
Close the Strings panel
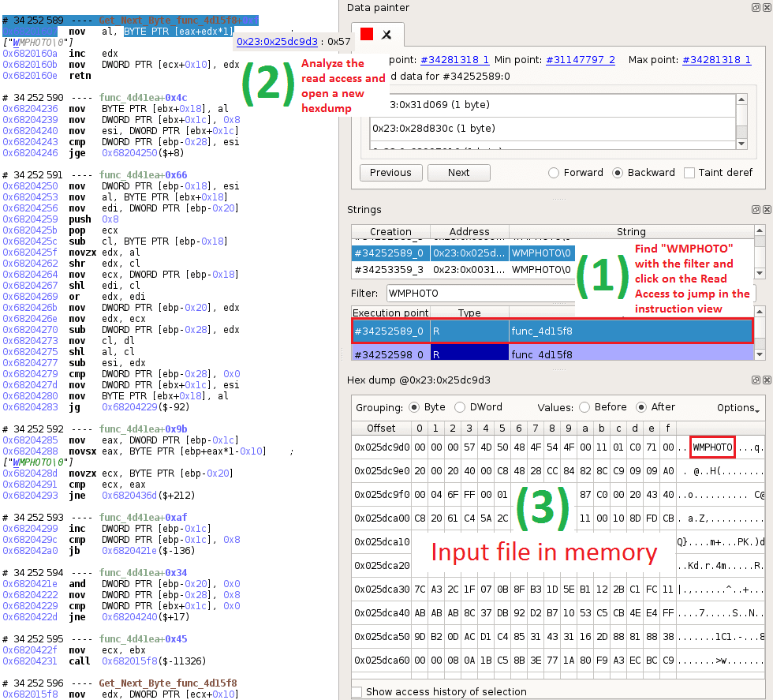coord(767,210)
